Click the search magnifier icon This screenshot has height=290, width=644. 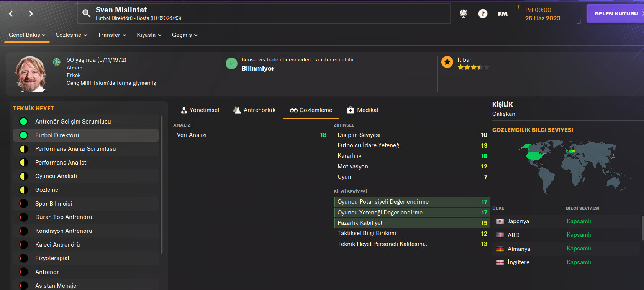[x=87, y=14]
